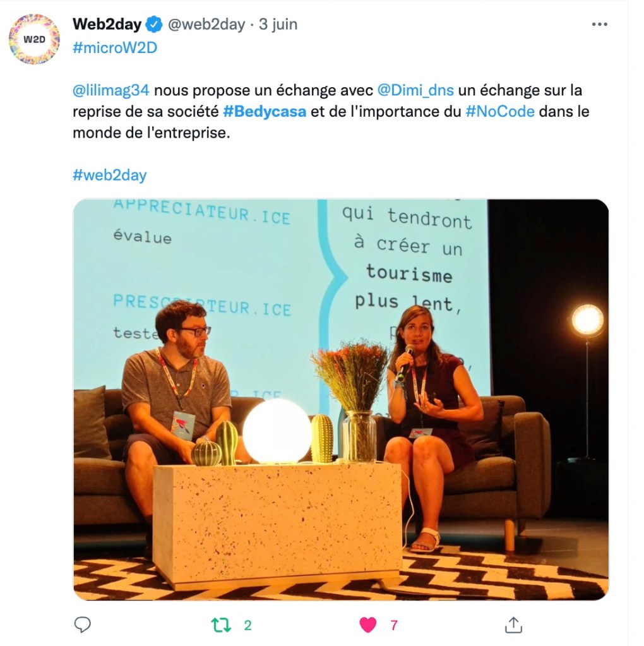Unlike the tweet with the pink heart
Image resolution: width=644 pixels, height=646 pixels.
(367, 625)
